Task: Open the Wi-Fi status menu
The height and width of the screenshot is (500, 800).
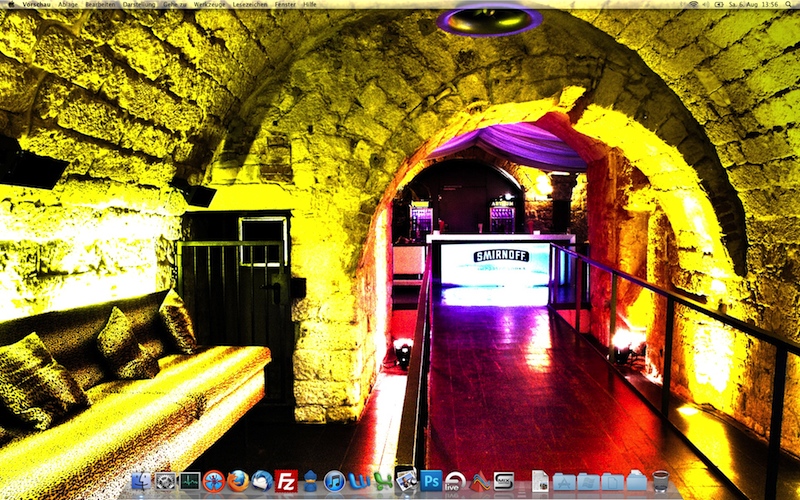Action: point(692,5)
